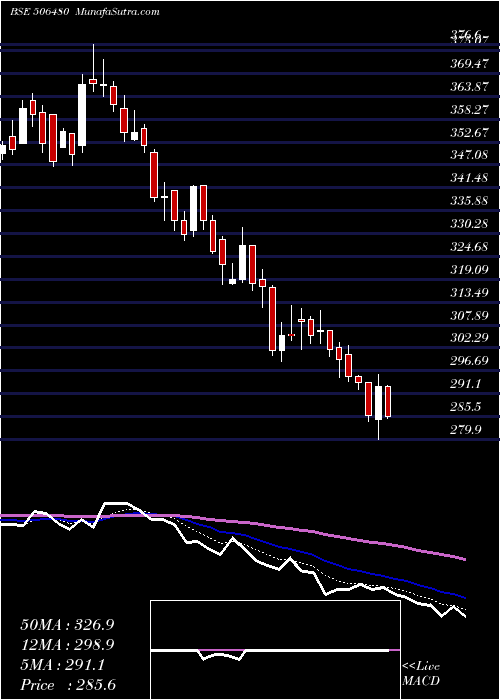Screen dimensions: 500x700
Task: Click the 319.09 price axis label
Action: tap(469, 269)
